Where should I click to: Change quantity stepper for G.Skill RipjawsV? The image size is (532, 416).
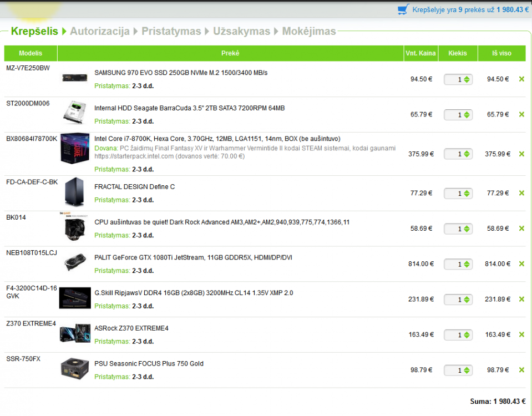tap(467, 300)
